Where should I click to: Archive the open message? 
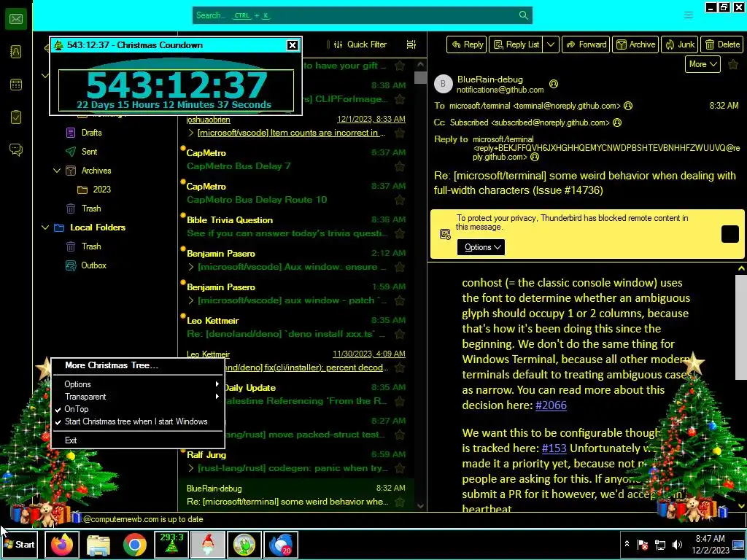coord(635,44)
